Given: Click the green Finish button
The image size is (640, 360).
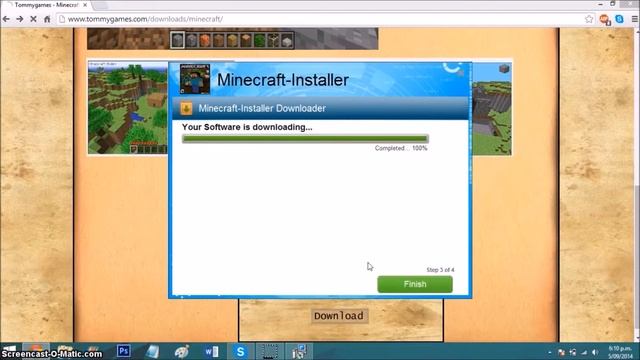Looking at the screenshot, I should point(415,284).
